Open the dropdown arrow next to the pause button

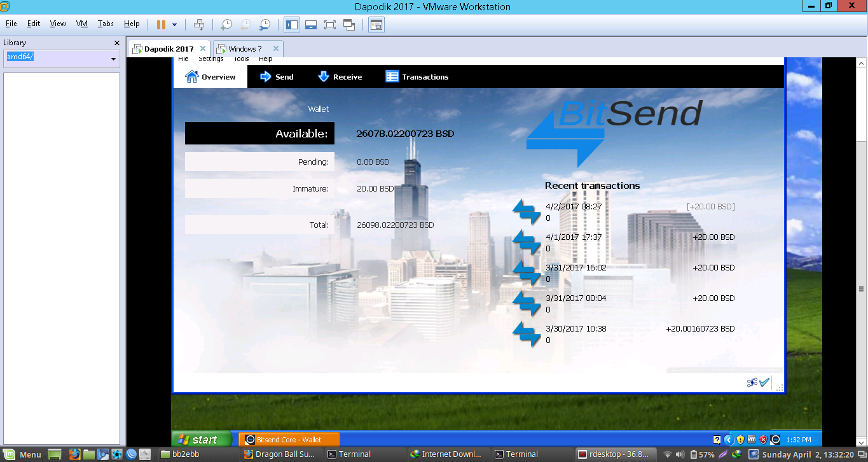pos(174,25)
